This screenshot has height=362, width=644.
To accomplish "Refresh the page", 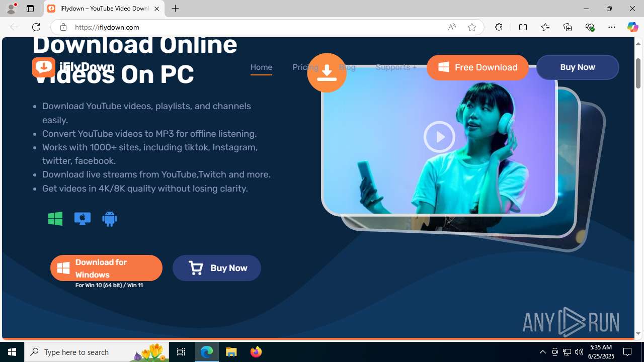I will 36,27.
